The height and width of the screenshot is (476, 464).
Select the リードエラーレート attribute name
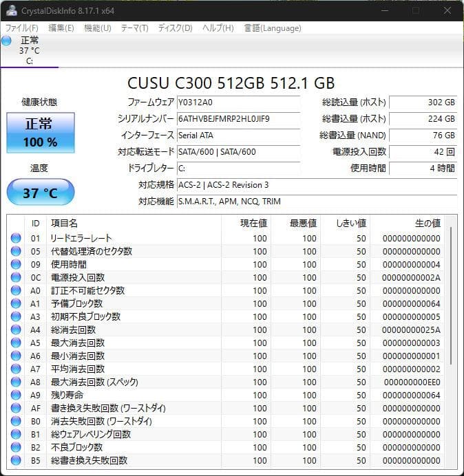coord(81,238)
